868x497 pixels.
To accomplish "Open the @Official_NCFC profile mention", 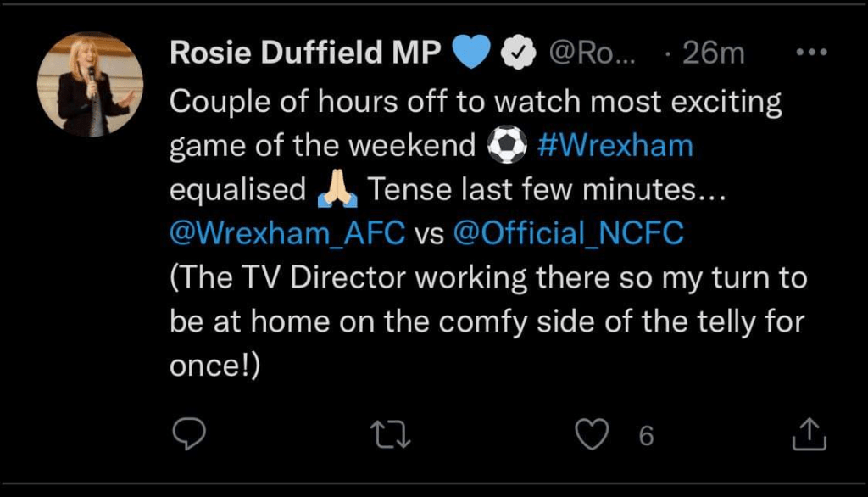I will (x=568, y=234).
